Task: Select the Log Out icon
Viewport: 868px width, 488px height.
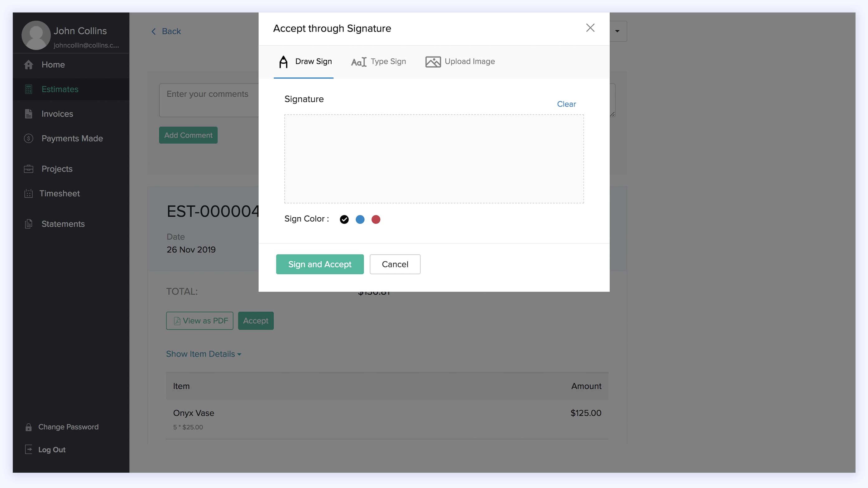Action: (28, 449)
